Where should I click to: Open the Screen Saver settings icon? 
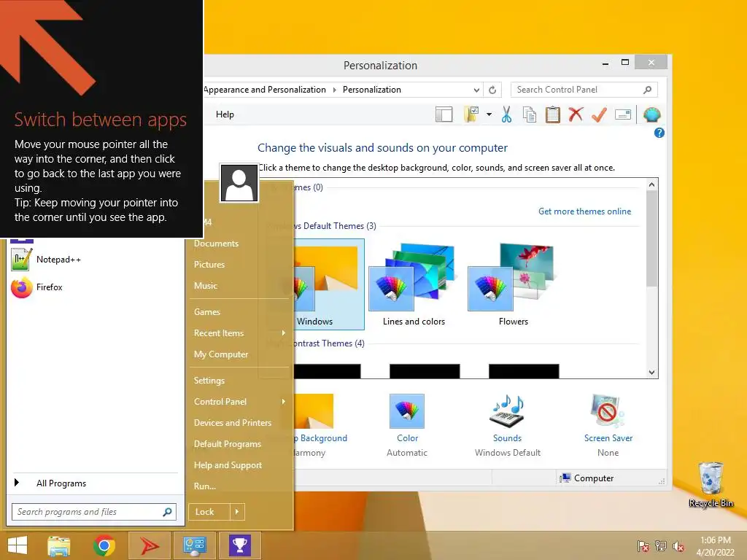point(608,411)
